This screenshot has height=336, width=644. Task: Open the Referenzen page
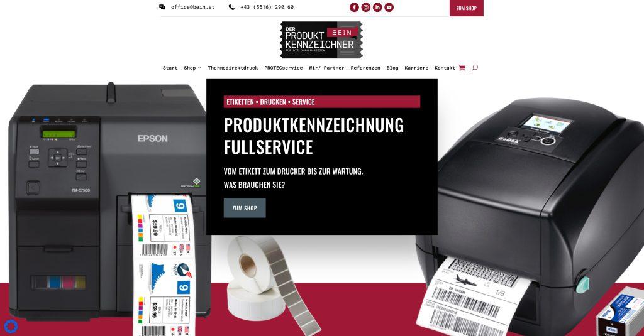click(x=365, y=68)
